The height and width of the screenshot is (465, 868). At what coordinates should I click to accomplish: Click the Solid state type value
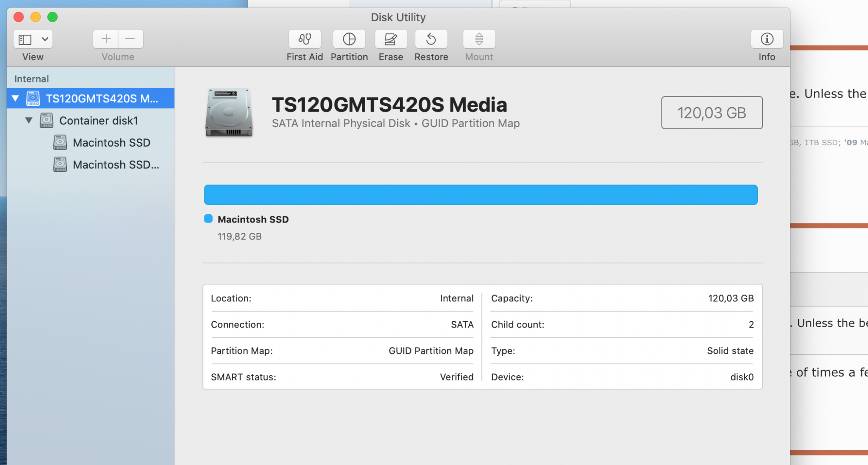click(x=730, y=350)
